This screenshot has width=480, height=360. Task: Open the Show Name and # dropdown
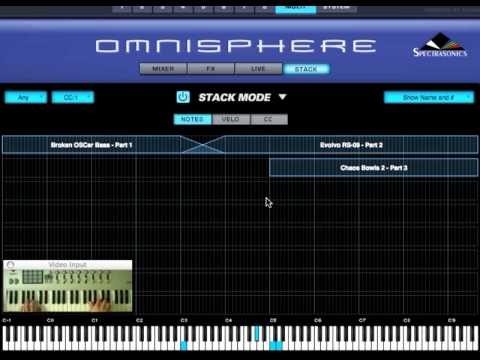(x=429, y=97)
